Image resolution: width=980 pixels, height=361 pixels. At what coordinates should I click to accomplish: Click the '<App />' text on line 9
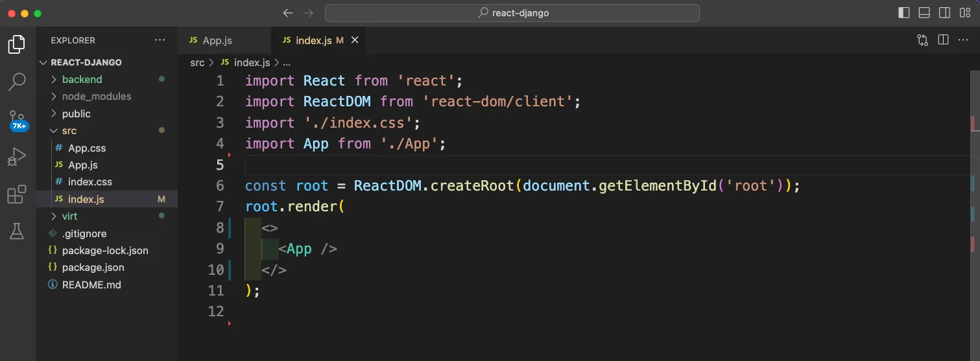tap(307, 249)
